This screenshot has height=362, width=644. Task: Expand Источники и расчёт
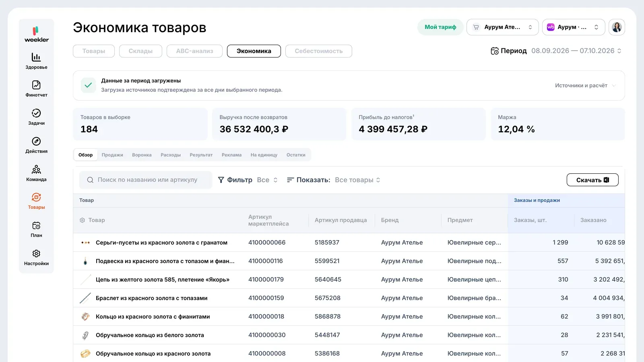coord(585,86)
